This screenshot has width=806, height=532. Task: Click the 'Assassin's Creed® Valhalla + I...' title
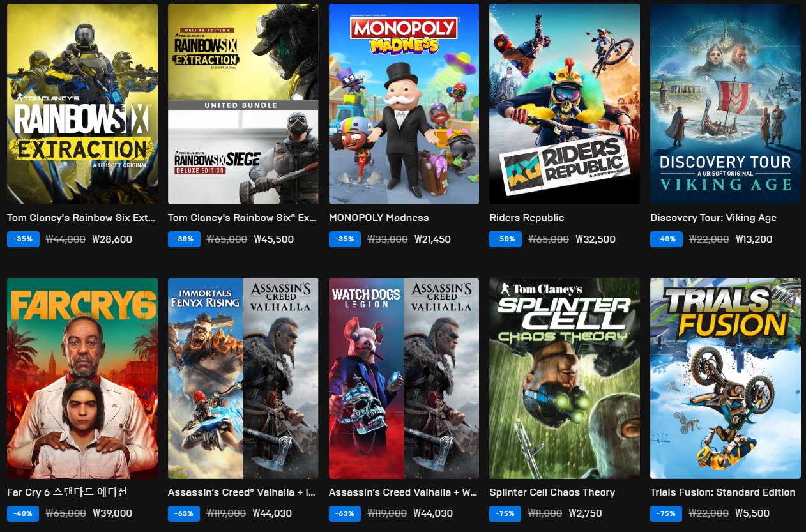point(242,492)
